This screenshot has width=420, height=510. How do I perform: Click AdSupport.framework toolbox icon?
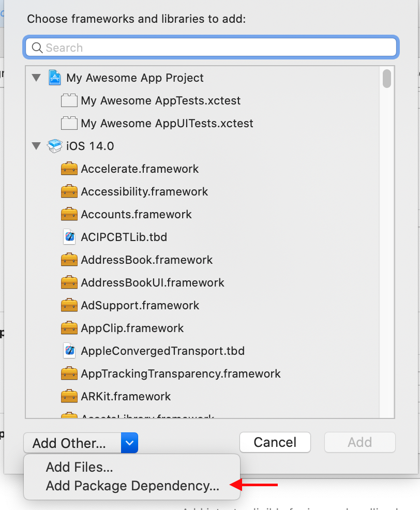tap(69, 305)
